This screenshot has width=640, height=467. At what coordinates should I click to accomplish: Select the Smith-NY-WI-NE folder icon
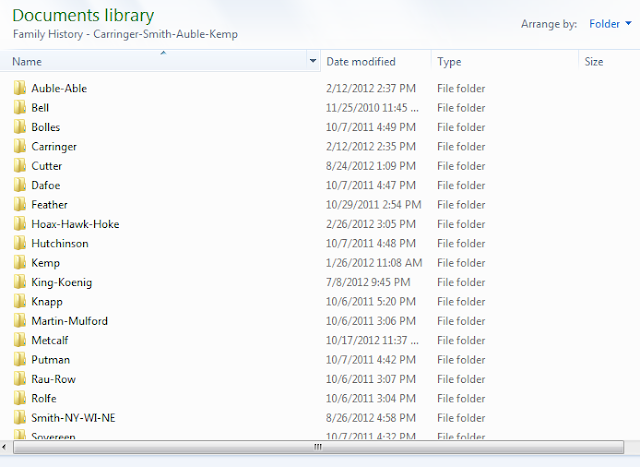point(19,418)
